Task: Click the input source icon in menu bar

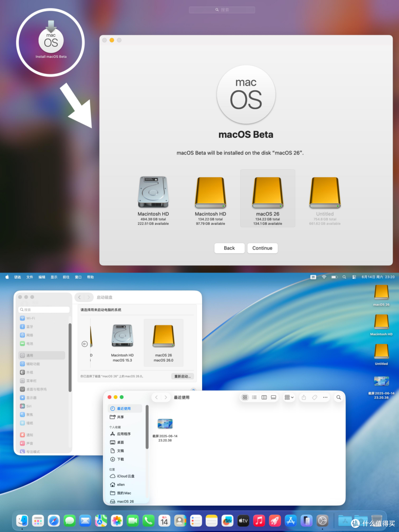Action: point(313,277)
